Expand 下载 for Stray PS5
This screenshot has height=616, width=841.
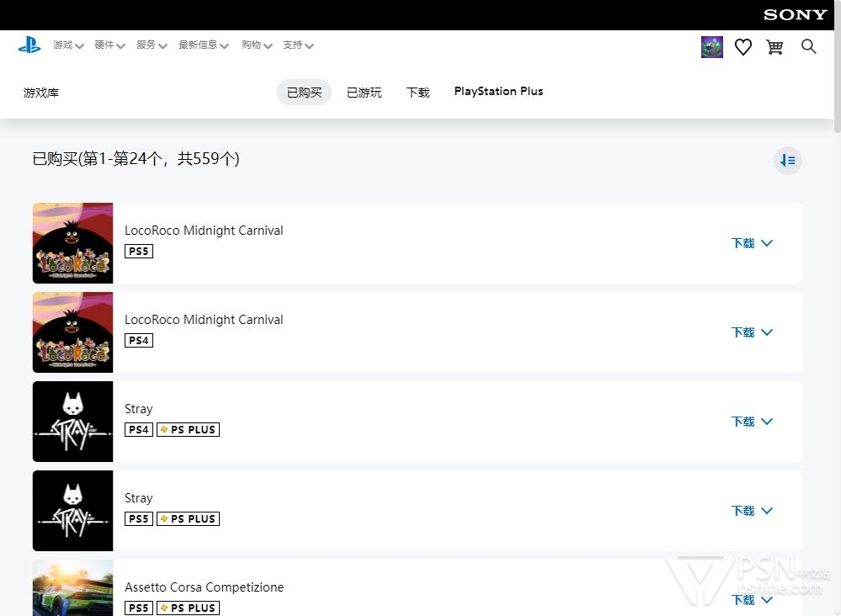click(x=752, y=511)
